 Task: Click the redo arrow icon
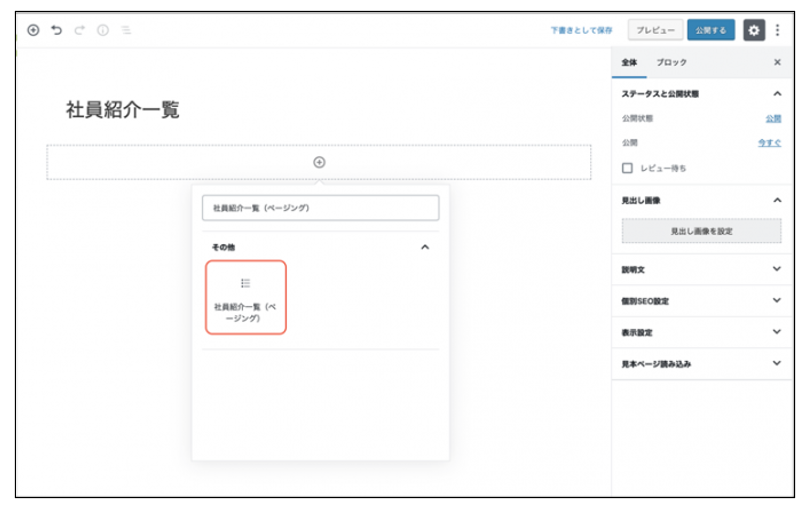click(79, 31)
